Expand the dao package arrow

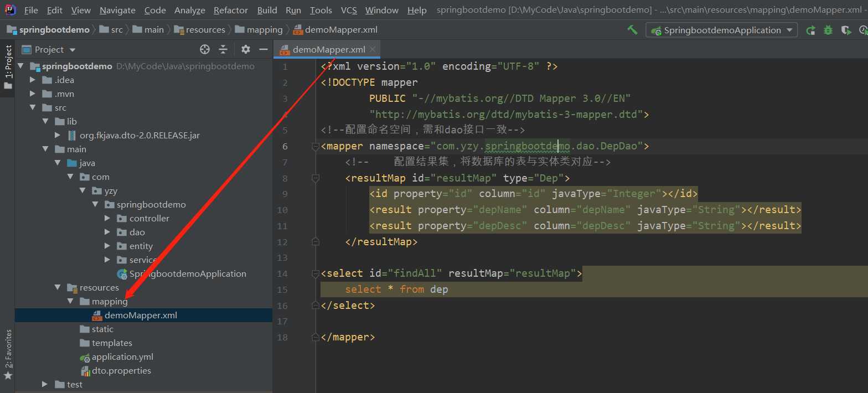(x=108, y=232)
